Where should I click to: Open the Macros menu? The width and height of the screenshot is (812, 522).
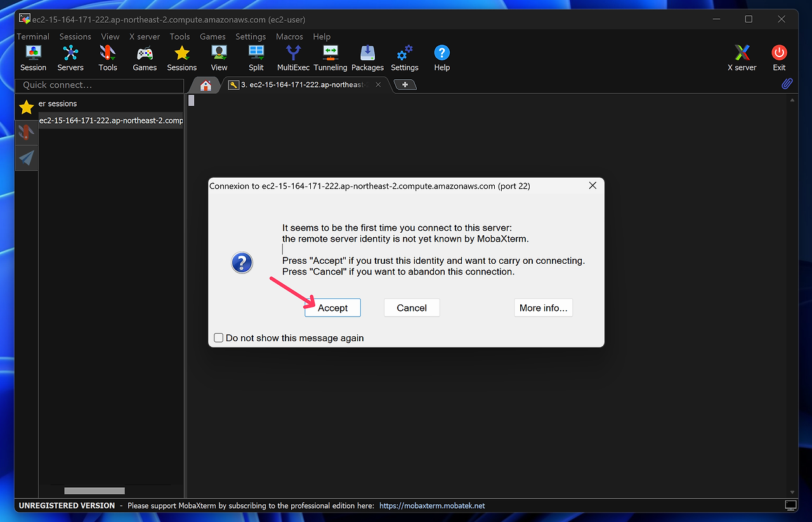(289, 37)
